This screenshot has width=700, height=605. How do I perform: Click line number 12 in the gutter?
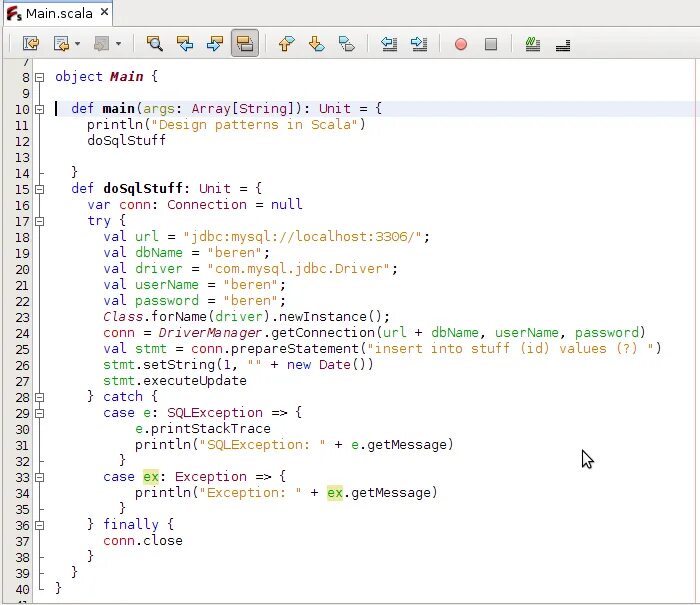22,142
